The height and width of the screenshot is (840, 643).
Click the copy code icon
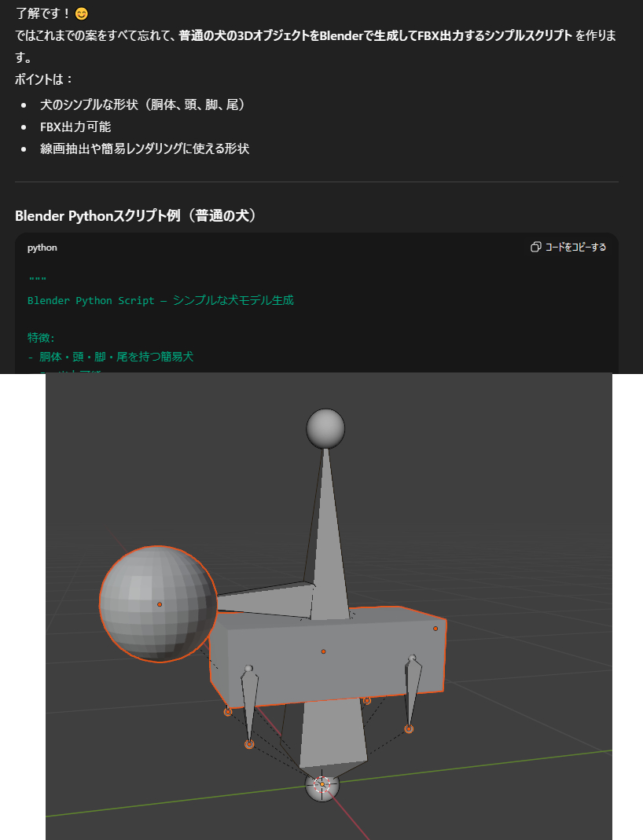(x=535, y=248)
